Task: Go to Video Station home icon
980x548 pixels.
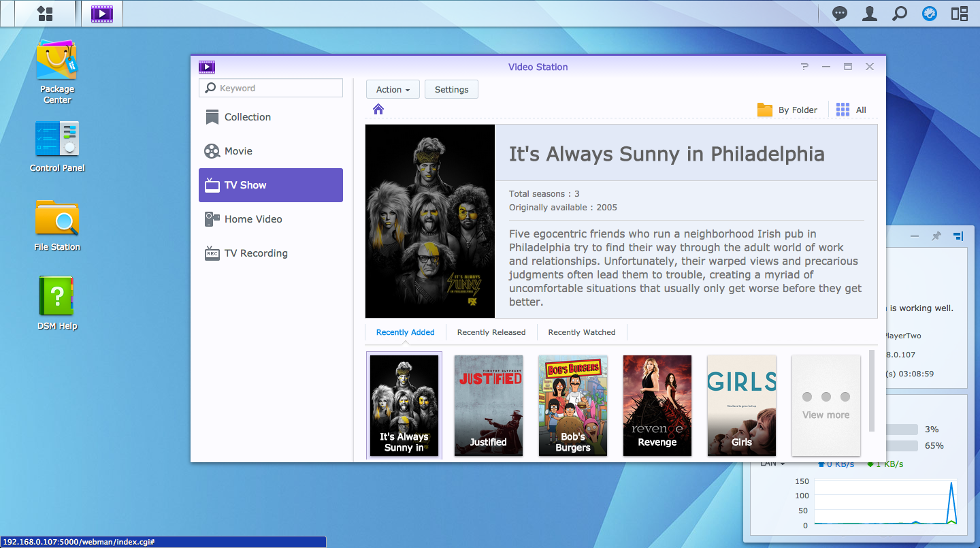Action: coord(378,110)
